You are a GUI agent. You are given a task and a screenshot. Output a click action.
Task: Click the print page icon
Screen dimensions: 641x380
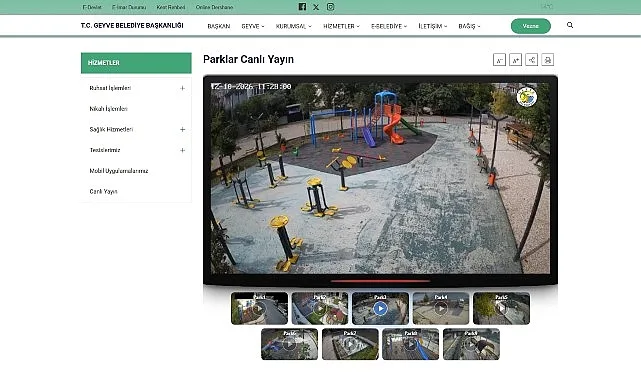point(548,60)
